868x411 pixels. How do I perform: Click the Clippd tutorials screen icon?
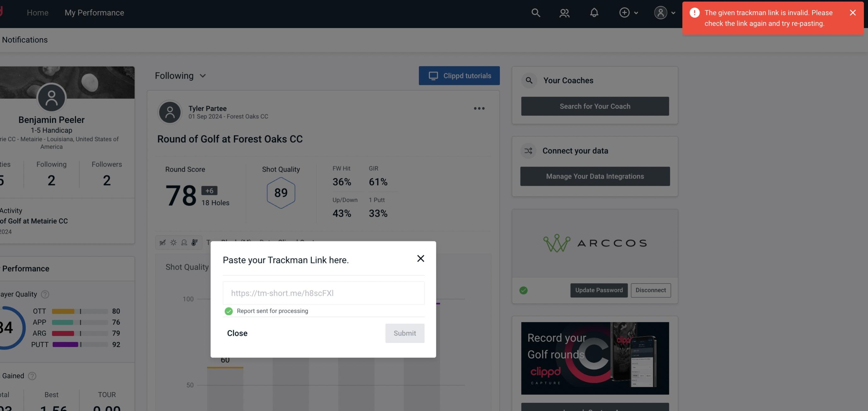pyautogui.click(x=434, y=75)
